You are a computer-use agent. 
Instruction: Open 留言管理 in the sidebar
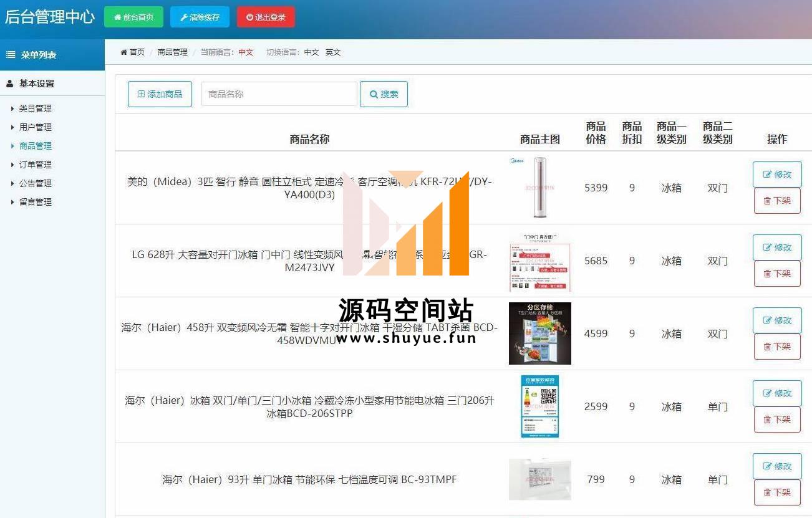tap(35, 202)
